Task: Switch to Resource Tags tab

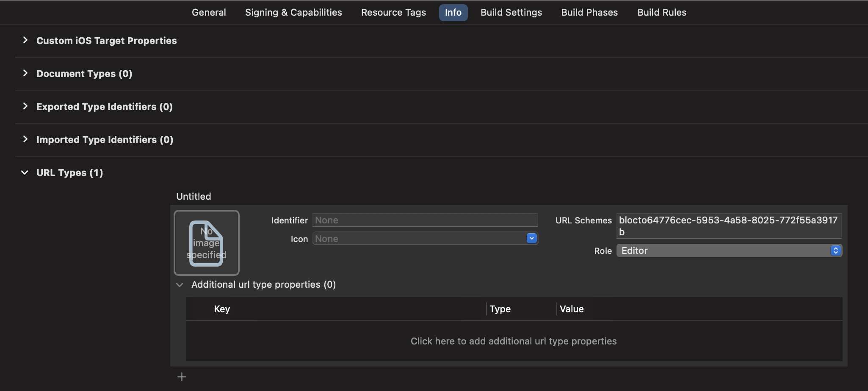Action: [393, 12]
